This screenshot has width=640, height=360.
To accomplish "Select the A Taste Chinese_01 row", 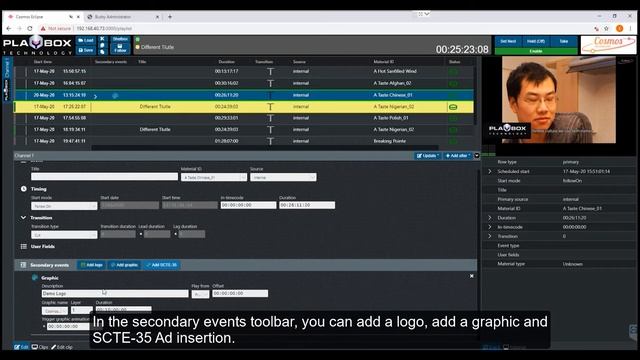I will coord(244,95).
